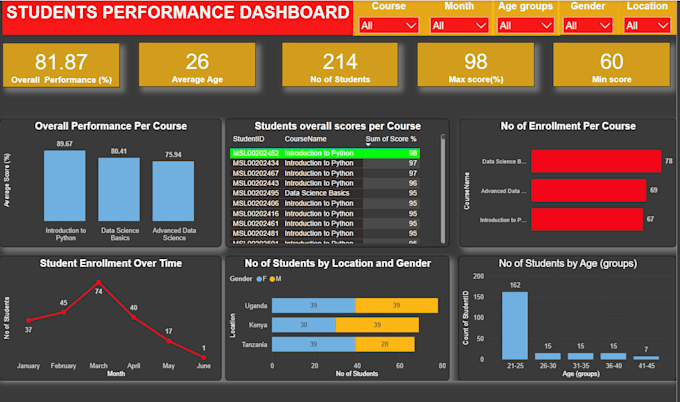The image size is (680, 402).
Task: Select table row MSL00202443
Action: coord(325,183)
